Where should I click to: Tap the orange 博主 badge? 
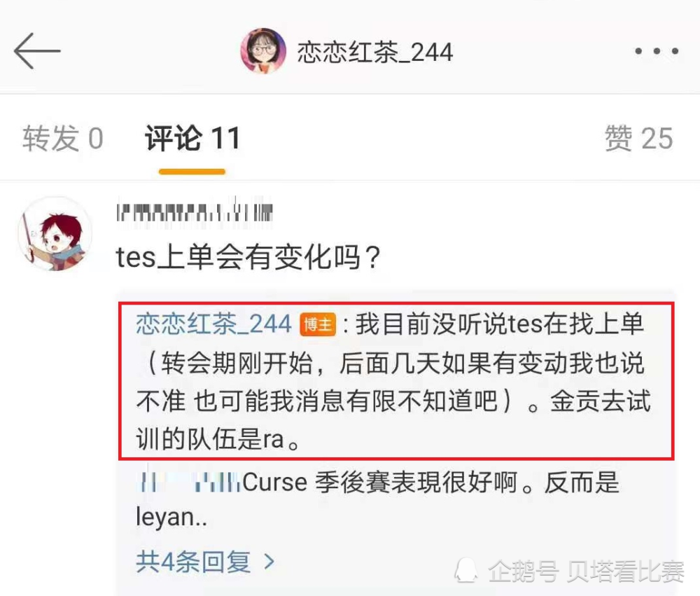pos(318,324)
